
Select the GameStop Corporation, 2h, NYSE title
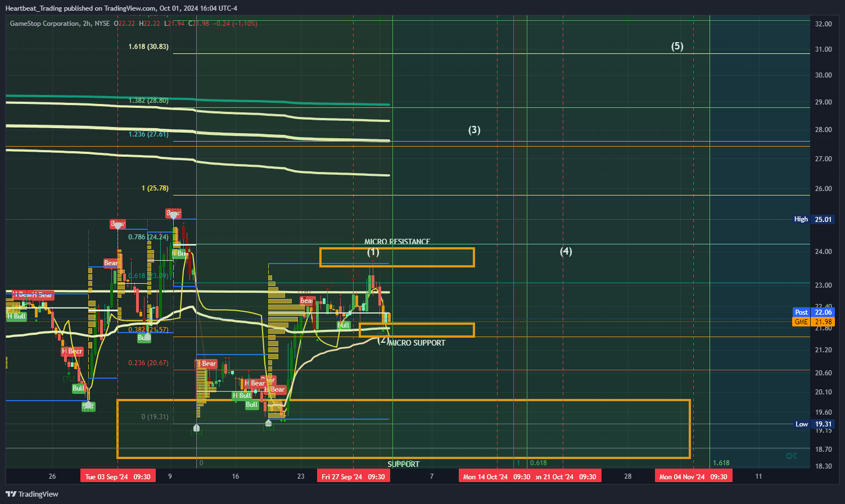(60, 24)
